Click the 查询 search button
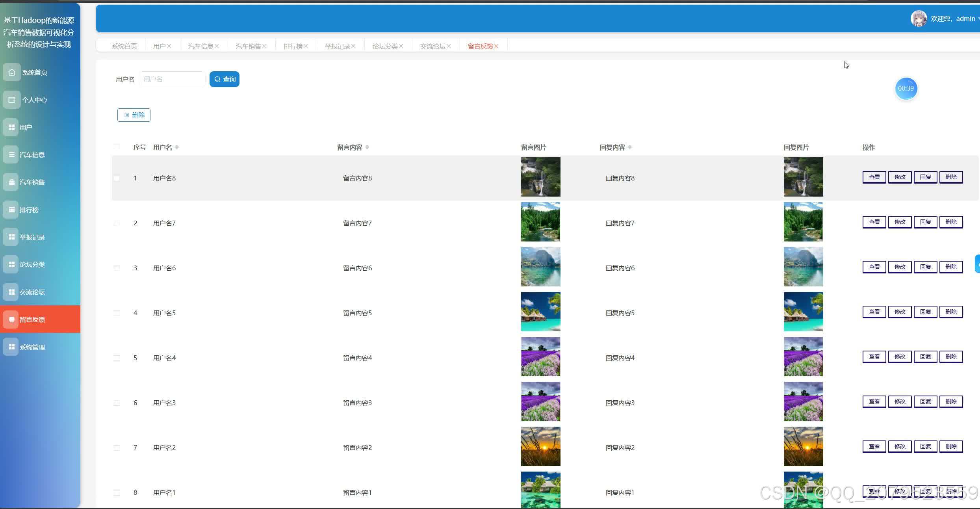980x509 pixels. [x=225, y=79]
